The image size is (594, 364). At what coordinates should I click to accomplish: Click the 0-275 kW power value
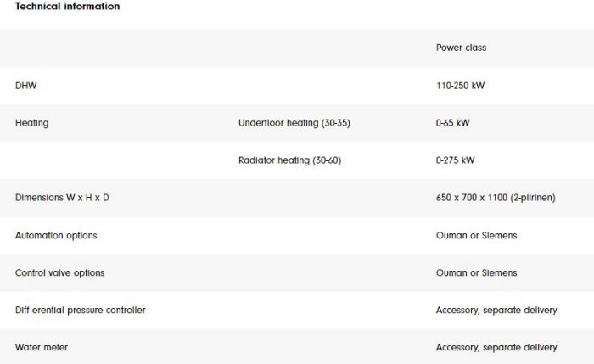(455, 160)
